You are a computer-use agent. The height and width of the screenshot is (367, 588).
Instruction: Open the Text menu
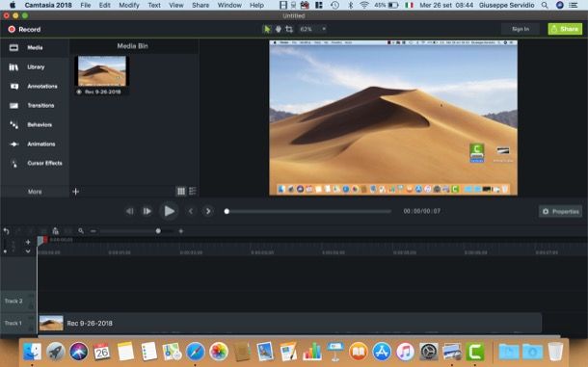pos(154,5)
